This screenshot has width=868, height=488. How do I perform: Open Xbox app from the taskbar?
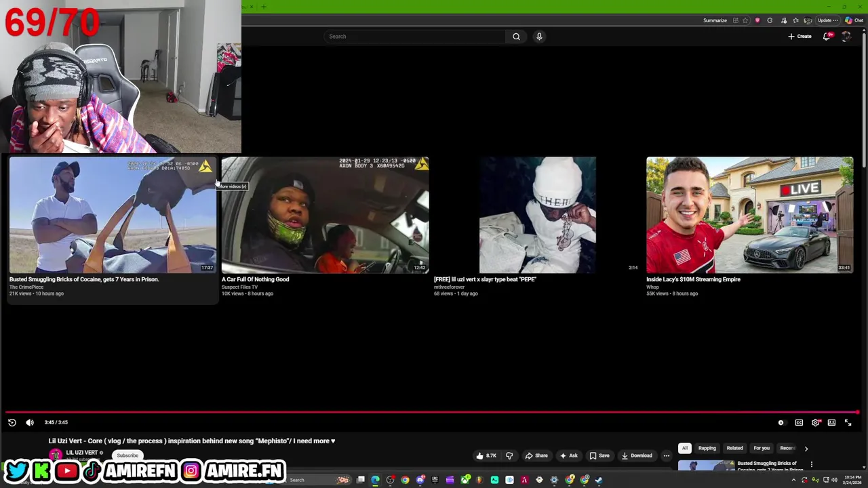[465, 480]
